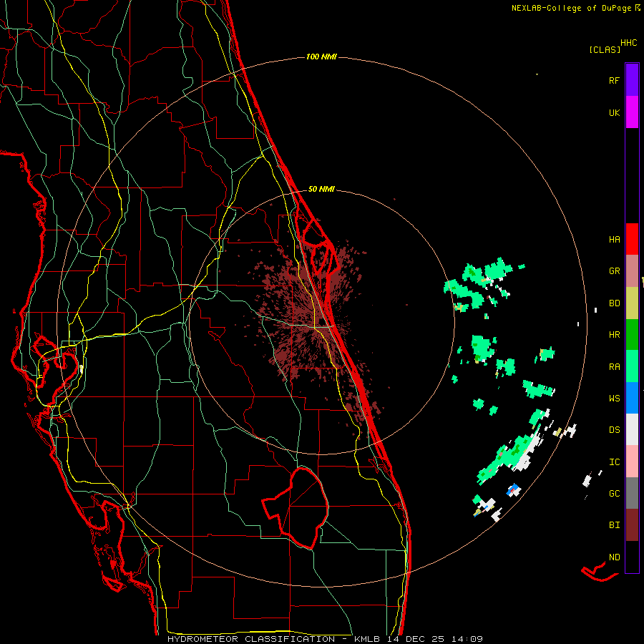The image size is (644, 644).
Task: Click "HYDROMETEOR CLASSIFICATION" in the bottom caption
Action: coord(251,639)
